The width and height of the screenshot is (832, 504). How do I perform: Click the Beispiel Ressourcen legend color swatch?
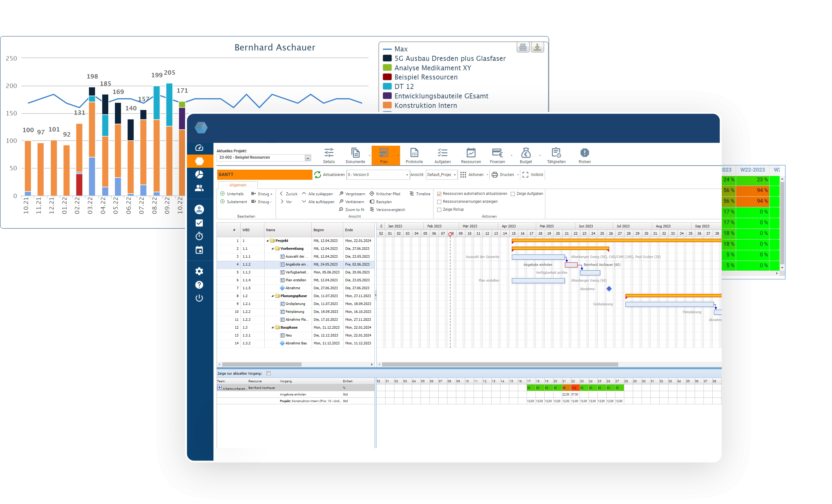[387, 77]
